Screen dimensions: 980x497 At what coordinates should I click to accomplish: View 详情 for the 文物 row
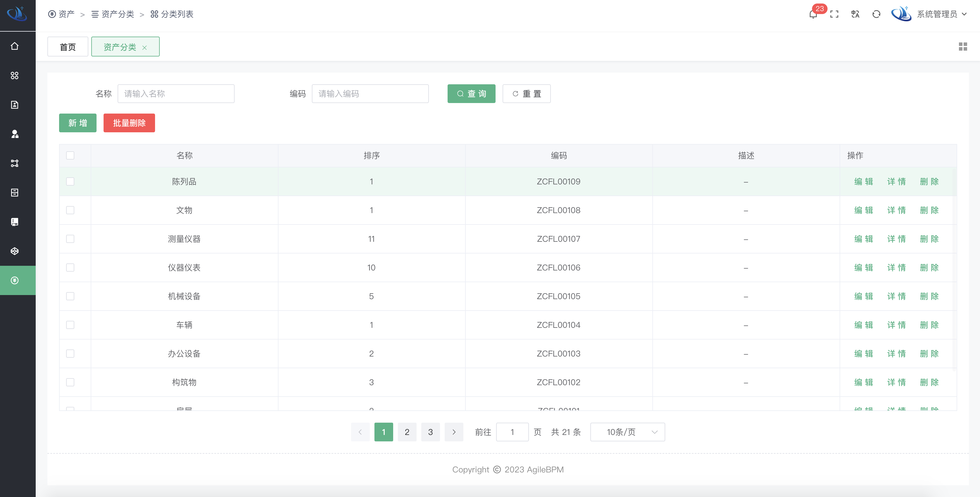pyautogui.click(x=897, y=210)
